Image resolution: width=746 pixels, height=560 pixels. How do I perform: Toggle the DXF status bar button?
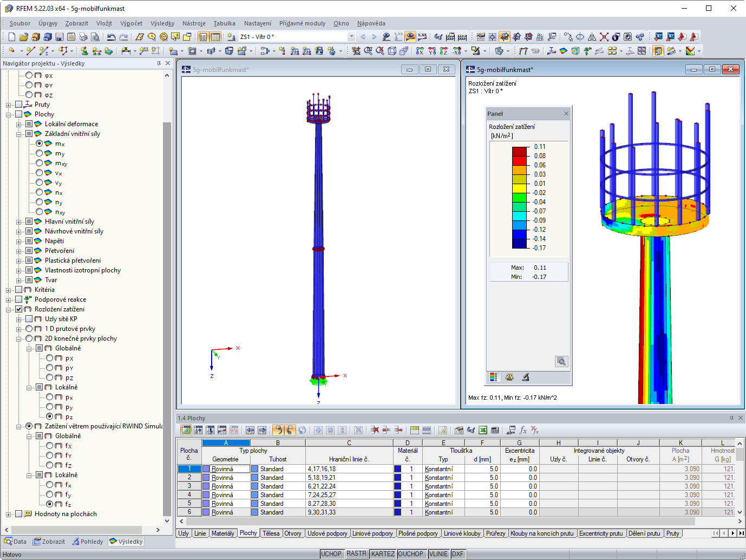pyautogui.click(x=458, y=554)
